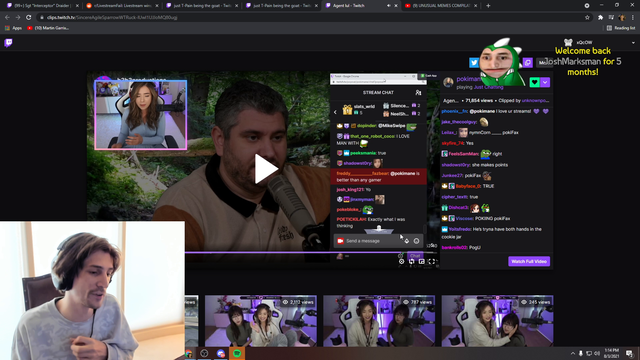640x360 pixels.
Task: Open the Chrome media control icon
Action: 611,18
